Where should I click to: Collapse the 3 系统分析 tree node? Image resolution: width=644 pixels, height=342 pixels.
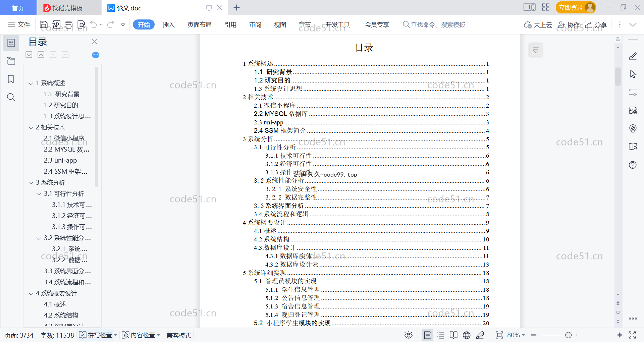click(31, 183)
